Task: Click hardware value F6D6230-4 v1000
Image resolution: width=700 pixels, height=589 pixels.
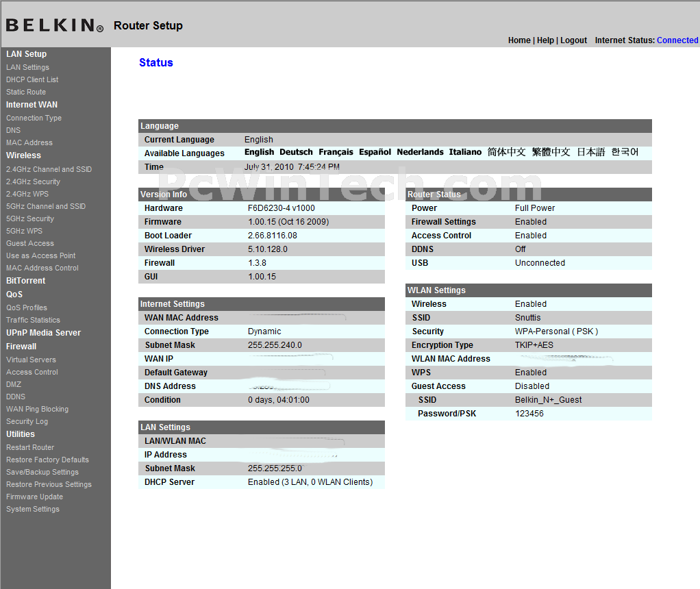Action: tap(282, 208)
